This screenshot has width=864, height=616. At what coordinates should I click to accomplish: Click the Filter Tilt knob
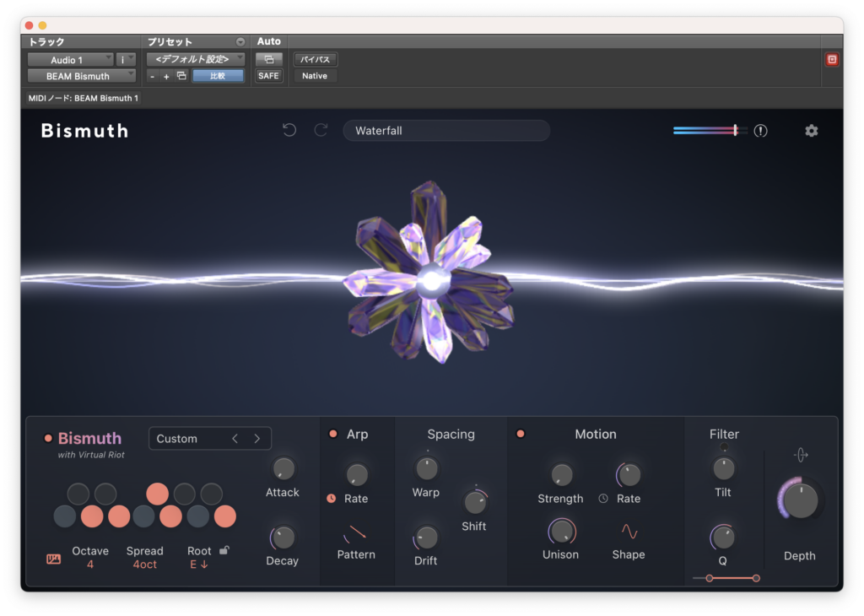tap(723, 469)
